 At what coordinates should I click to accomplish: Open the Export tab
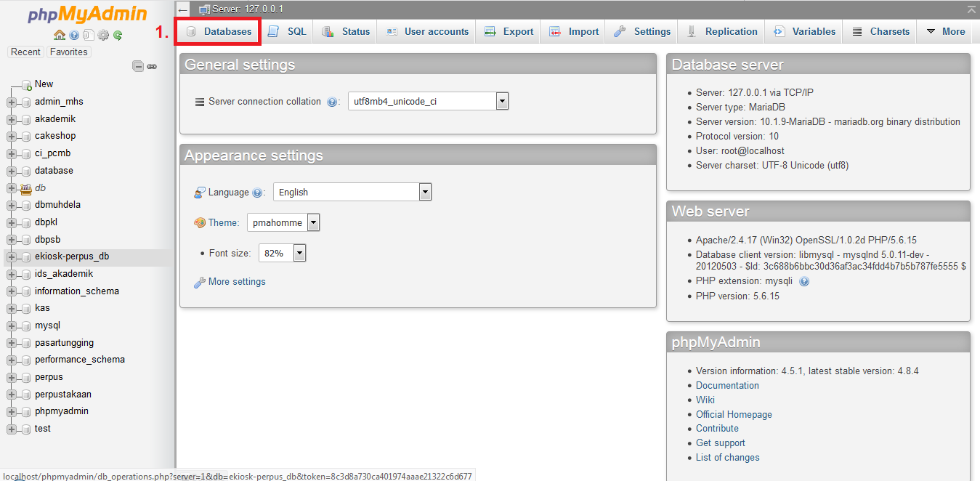pos(509,31)
